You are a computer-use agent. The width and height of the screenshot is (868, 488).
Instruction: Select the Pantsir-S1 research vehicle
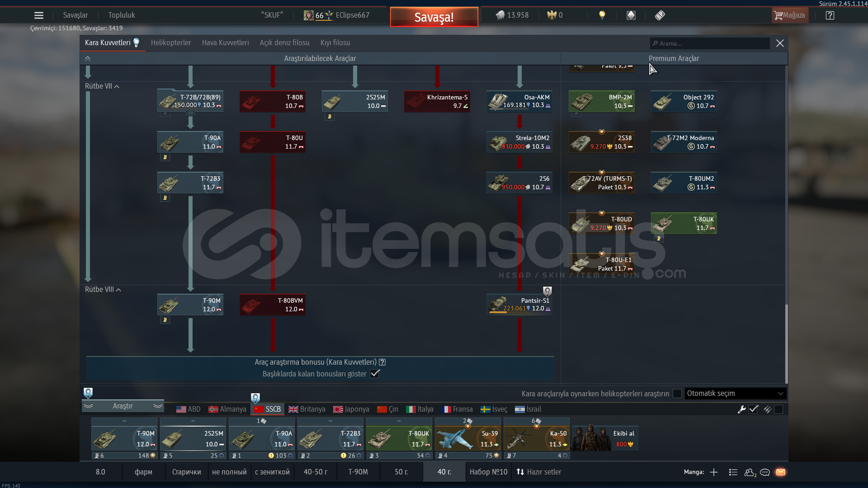point(519,305)
